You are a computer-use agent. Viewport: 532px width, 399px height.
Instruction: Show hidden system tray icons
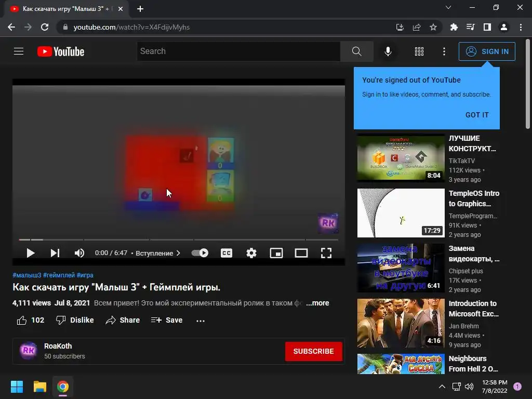[x=442, y=387]
